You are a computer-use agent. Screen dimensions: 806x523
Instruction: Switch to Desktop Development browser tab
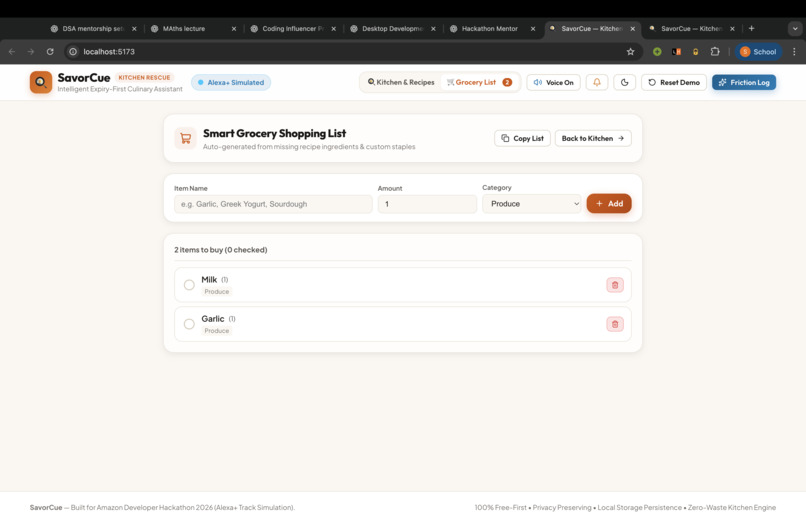pos(392,29)
